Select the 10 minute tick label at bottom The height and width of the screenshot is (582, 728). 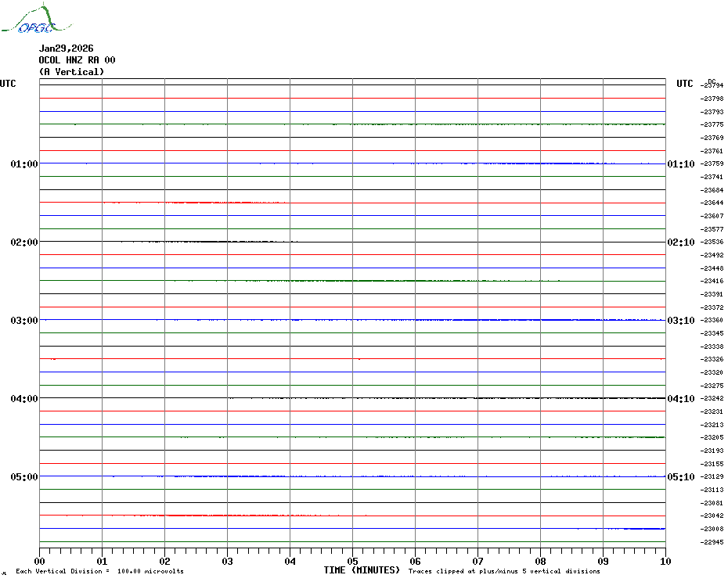click(x=665, y=561)
